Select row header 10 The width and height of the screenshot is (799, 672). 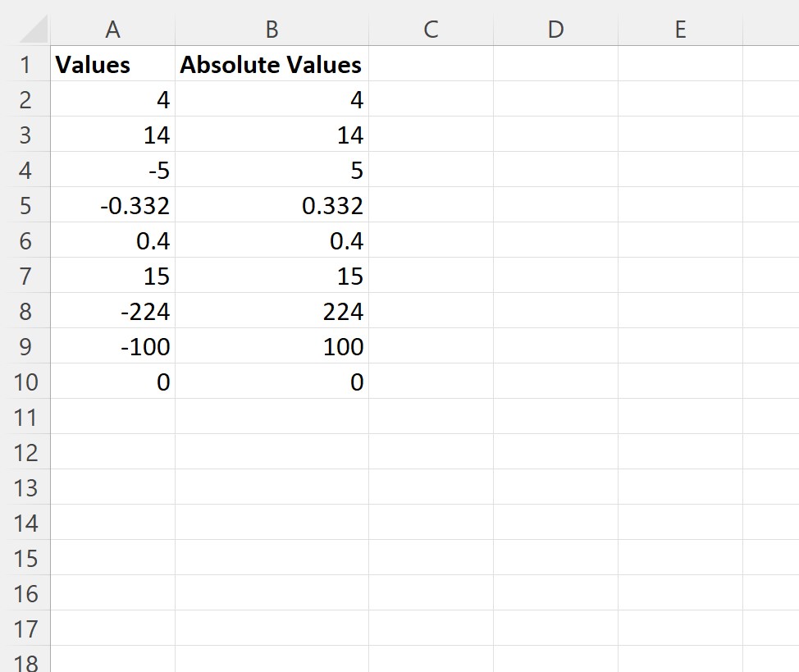pyautogui.click(x=26, y=382)
